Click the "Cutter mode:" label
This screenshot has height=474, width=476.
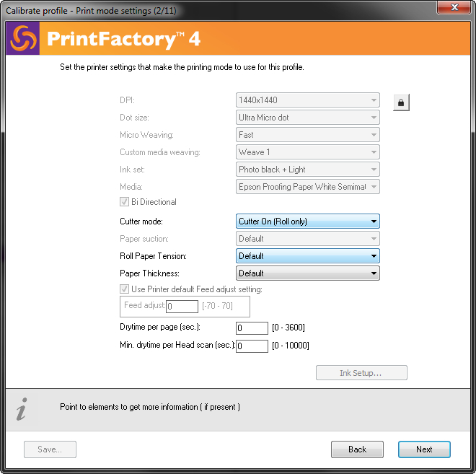tap(141, 221)
